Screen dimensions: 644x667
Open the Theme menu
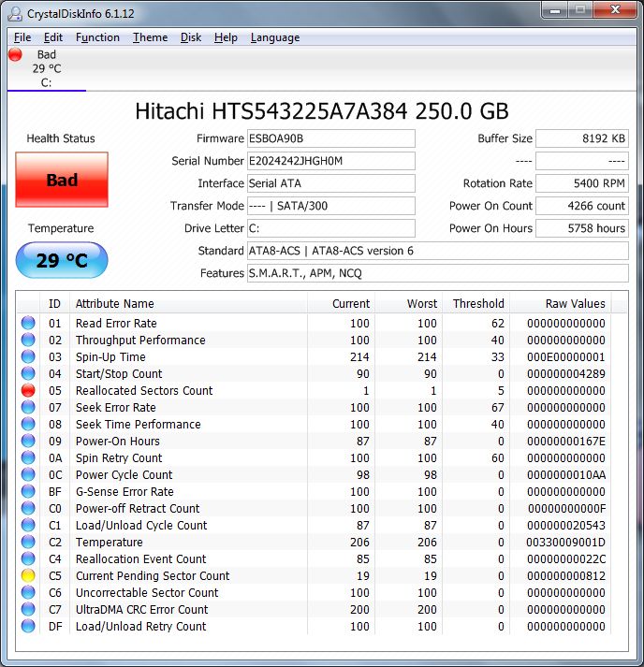(151, 37)
